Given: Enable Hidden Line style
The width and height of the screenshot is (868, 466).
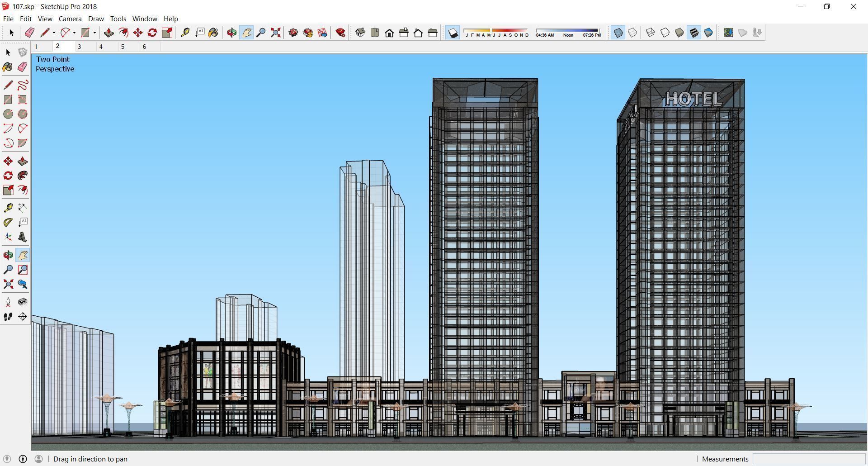Looking at the screenshot, I should coord(665,33).
